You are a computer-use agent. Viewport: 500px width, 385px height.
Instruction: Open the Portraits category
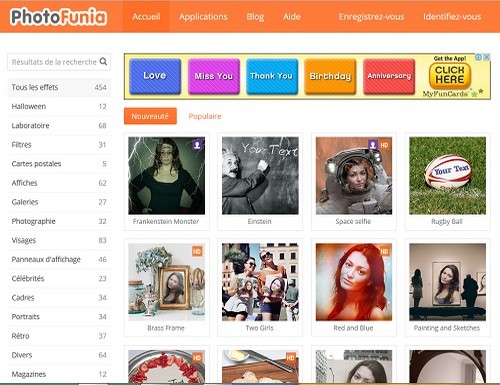click(x=59, y=317)
